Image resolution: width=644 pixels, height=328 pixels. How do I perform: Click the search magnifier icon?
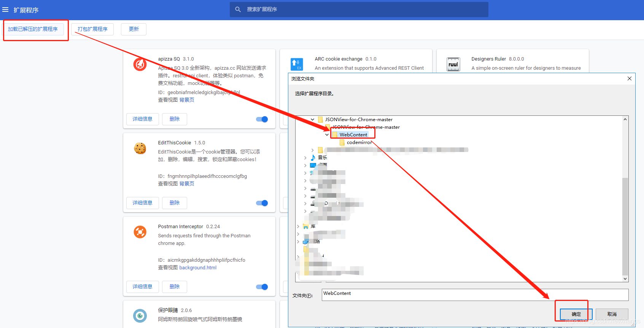tap(238, 10)
